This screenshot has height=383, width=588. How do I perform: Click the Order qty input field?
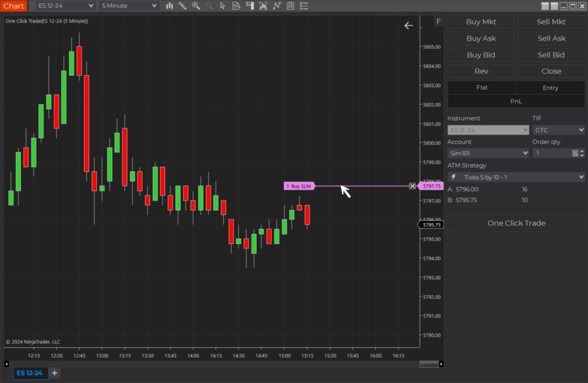[x=552, y=153]
